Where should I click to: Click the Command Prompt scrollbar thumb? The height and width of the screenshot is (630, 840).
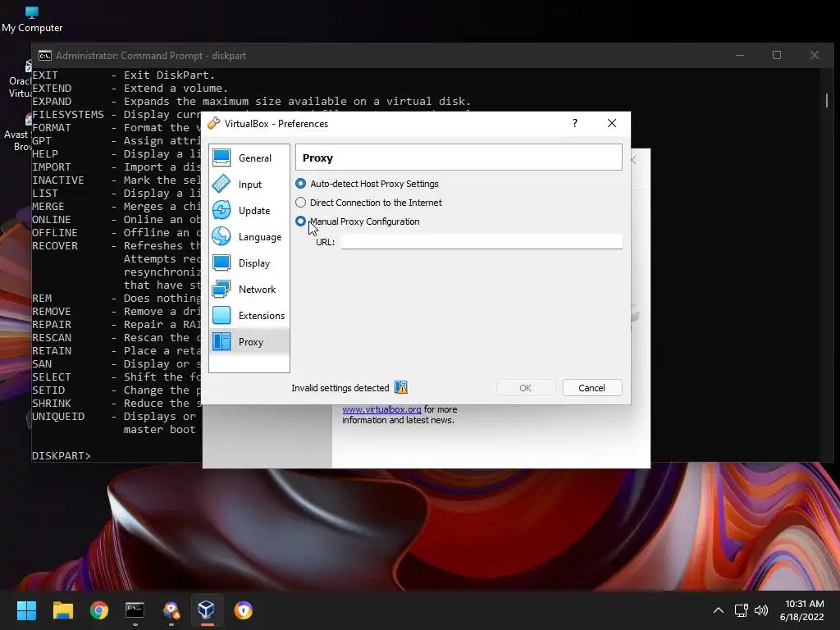click(827, 100)
